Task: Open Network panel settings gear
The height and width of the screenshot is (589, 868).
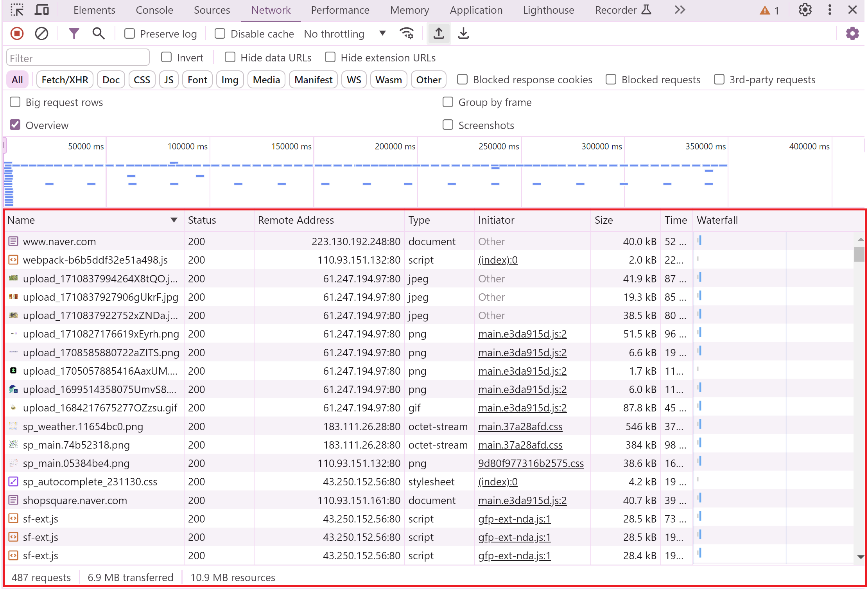Action: (852, 34)
